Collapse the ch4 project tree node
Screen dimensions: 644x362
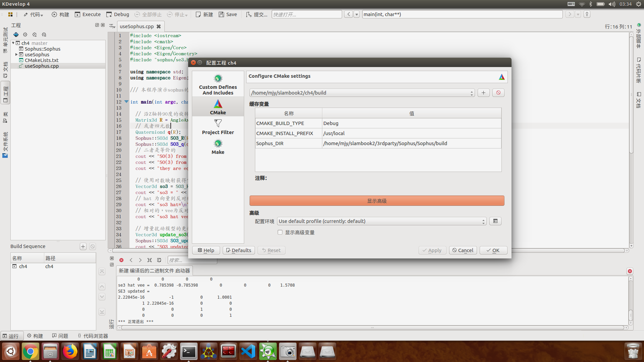[13, 43]
